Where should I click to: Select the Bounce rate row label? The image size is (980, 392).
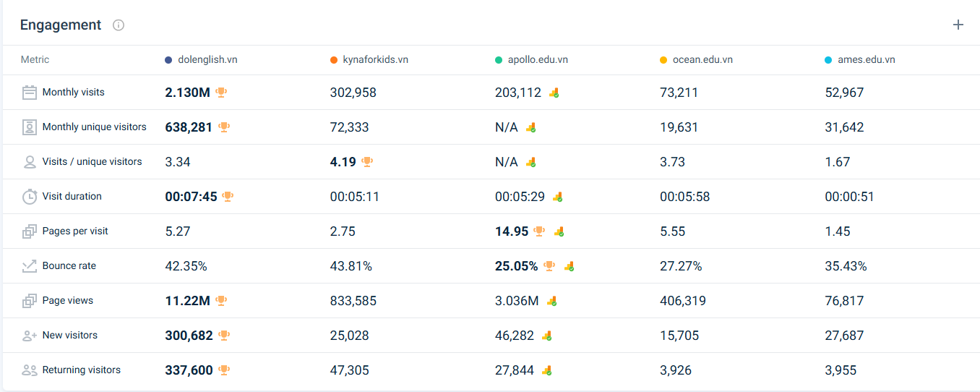(69, 266)
